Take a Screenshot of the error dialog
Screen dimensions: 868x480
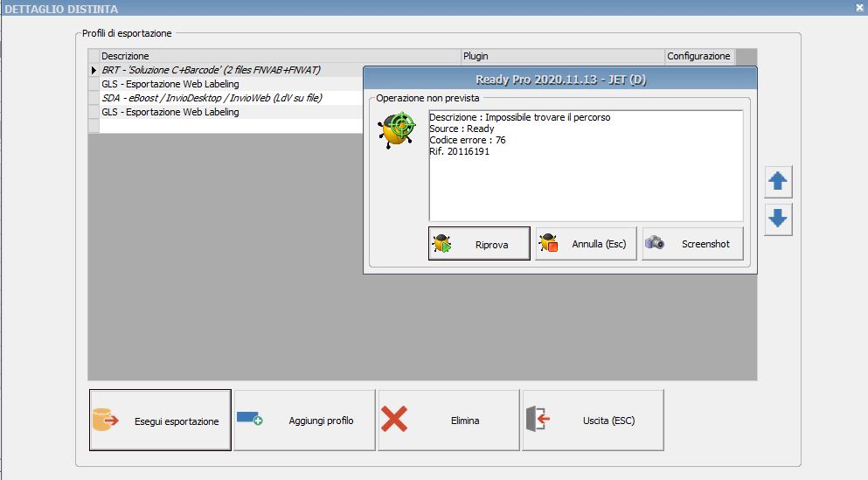pyautogui.click(x=692, y=244)
